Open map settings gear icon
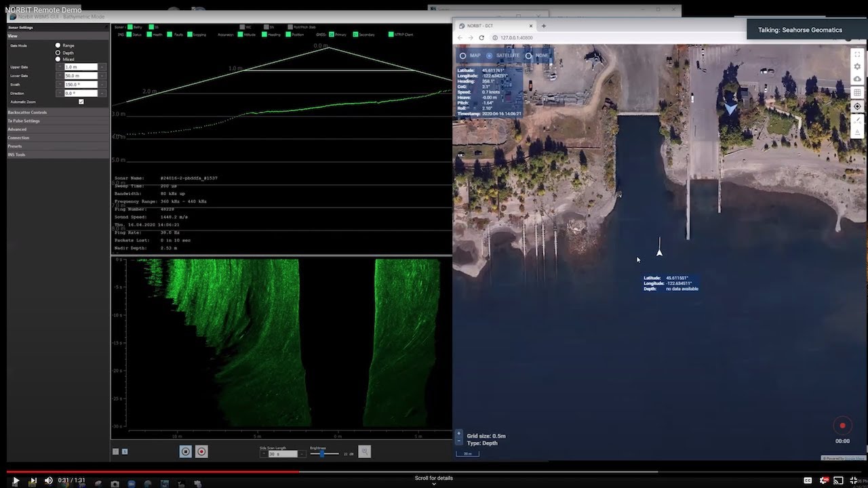Viewport: 868px width, 488px height. tap(857, 67)
